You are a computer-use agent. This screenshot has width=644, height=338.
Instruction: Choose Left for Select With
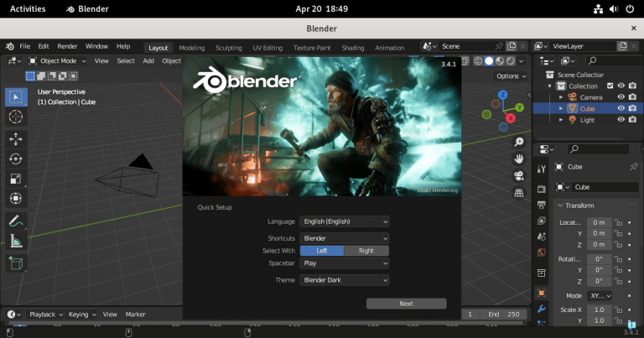click(x=322, y=251)
